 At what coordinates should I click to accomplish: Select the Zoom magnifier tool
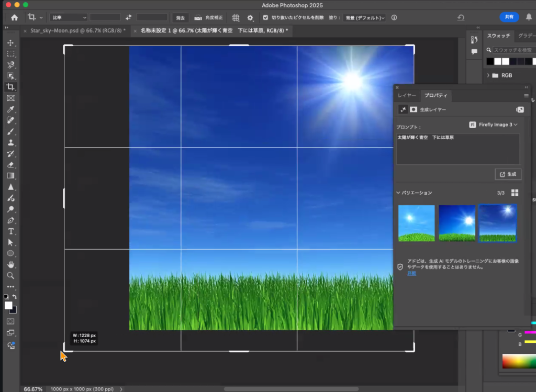pyautogui.click(x=10, y=275)
